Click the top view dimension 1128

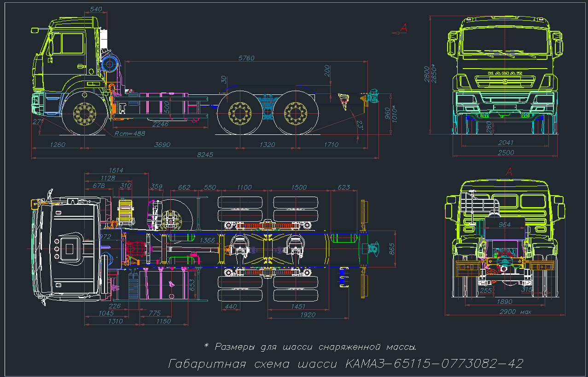[108, 178]
